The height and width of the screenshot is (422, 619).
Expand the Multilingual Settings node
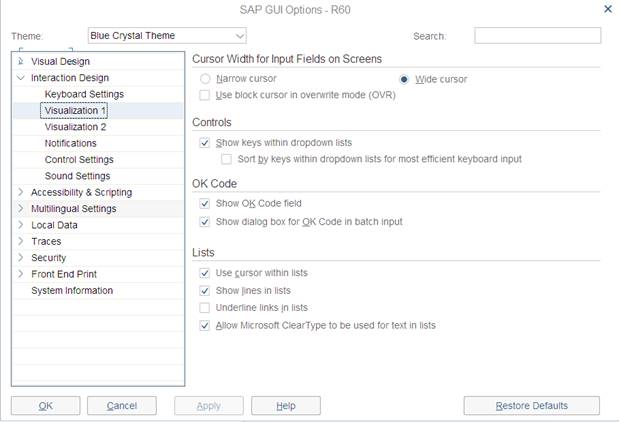(x=21, y=208)
